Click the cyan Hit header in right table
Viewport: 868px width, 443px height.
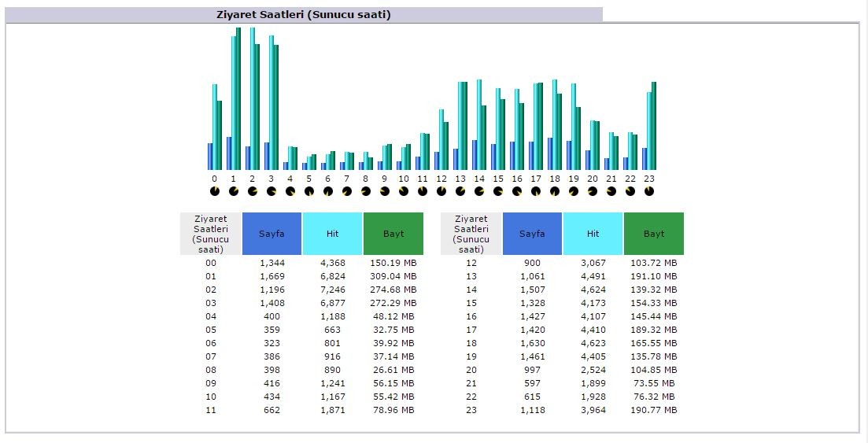tap(593, 234)
